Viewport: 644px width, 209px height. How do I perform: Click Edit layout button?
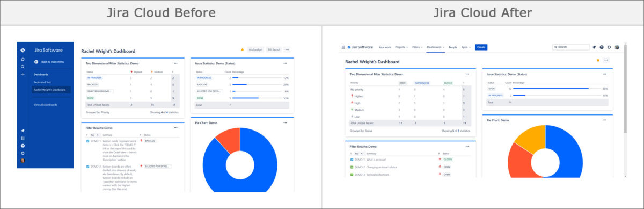click(274, 49)
